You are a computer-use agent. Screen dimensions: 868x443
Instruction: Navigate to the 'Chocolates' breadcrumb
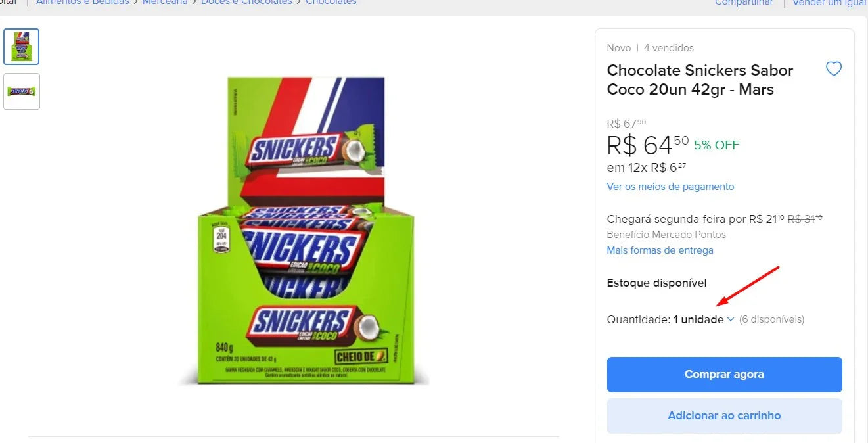coord(331,3)
